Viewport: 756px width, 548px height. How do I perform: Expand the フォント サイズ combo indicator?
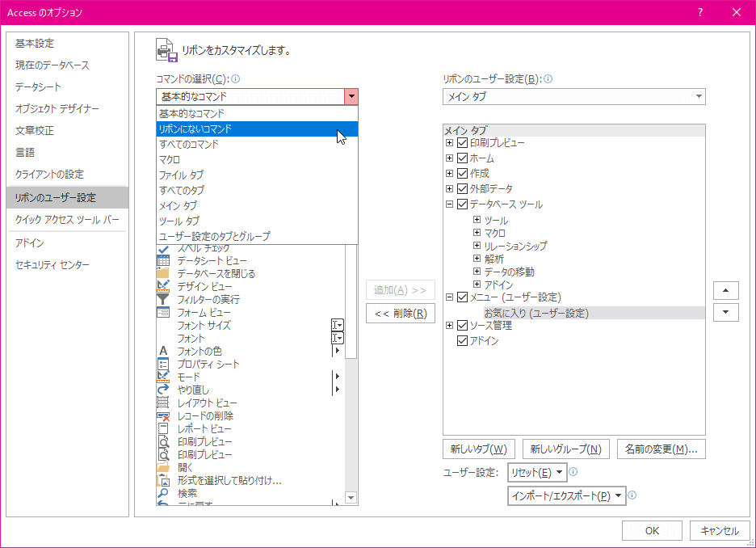(338, 325)
